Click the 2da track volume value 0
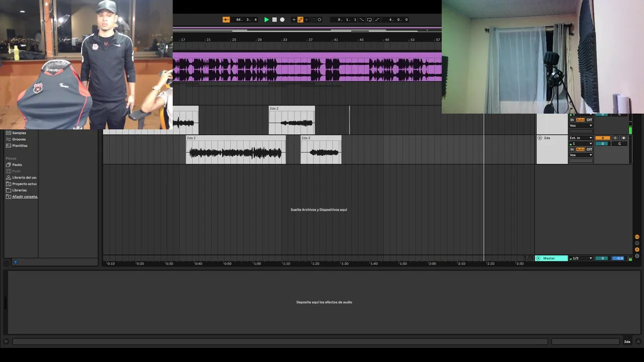Image resolution: width=644 pixels, height=362 pixels. tap(602, 144)
